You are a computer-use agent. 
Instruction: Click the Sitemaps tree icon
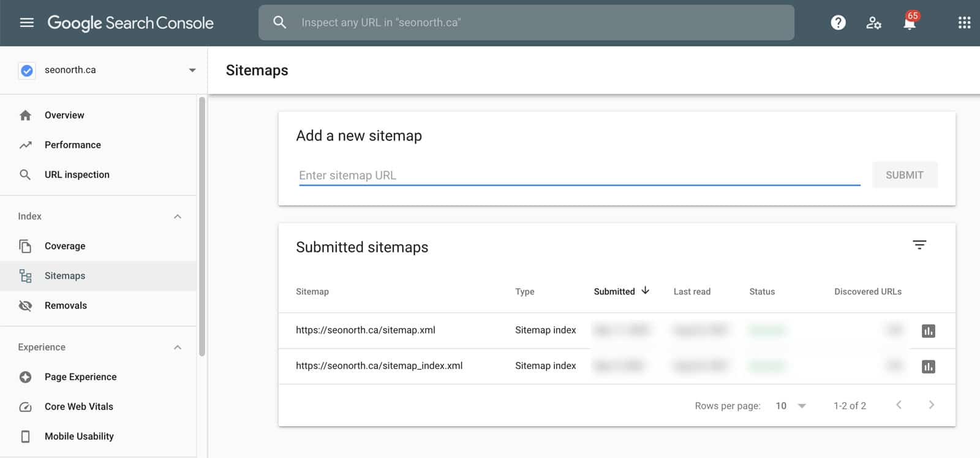coord(25,276)
